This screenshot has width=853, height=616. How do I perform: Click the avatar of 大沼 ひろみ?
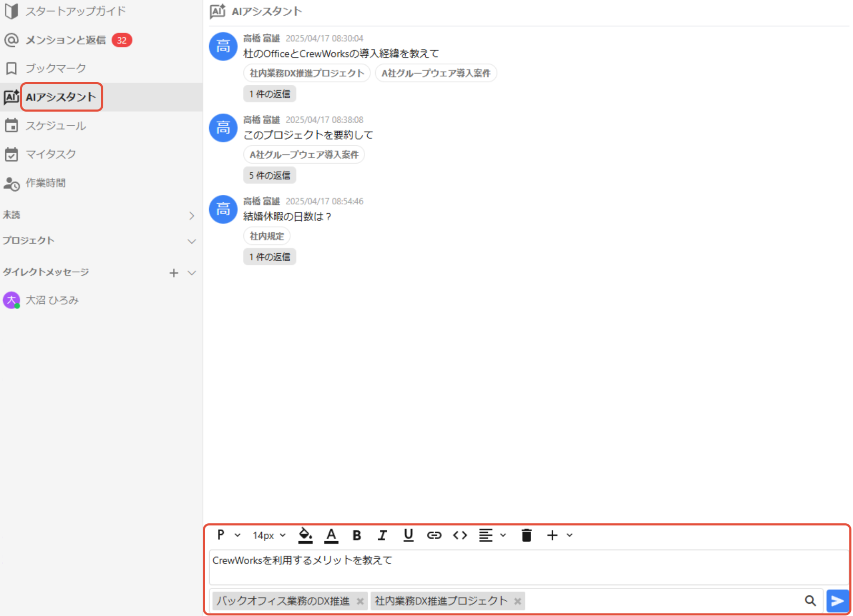(x=11, y=300)
